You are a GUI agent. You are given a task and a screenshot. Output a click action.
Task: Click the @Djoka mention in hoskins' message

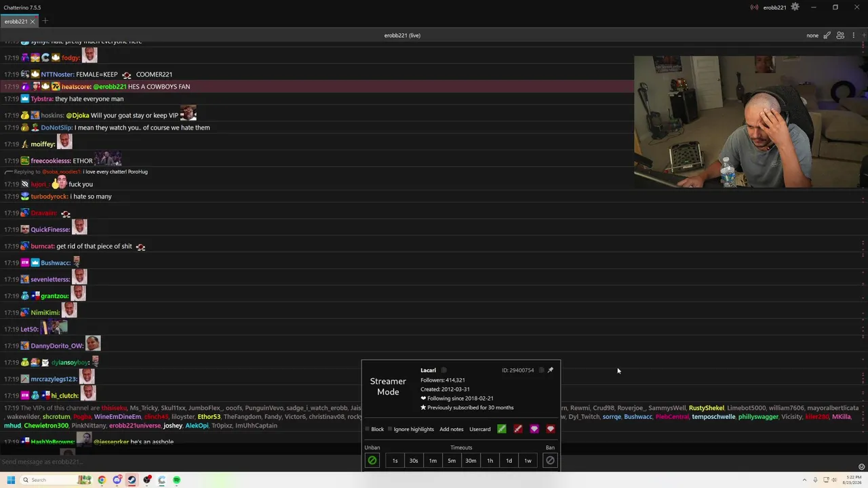point(77,115)
